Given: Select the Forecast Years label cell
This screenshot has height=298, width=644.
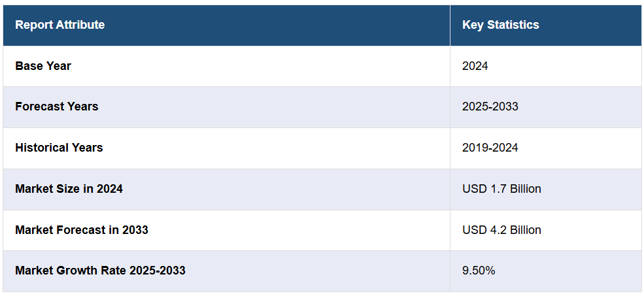Looking at the screenshot, I should 57,107.
